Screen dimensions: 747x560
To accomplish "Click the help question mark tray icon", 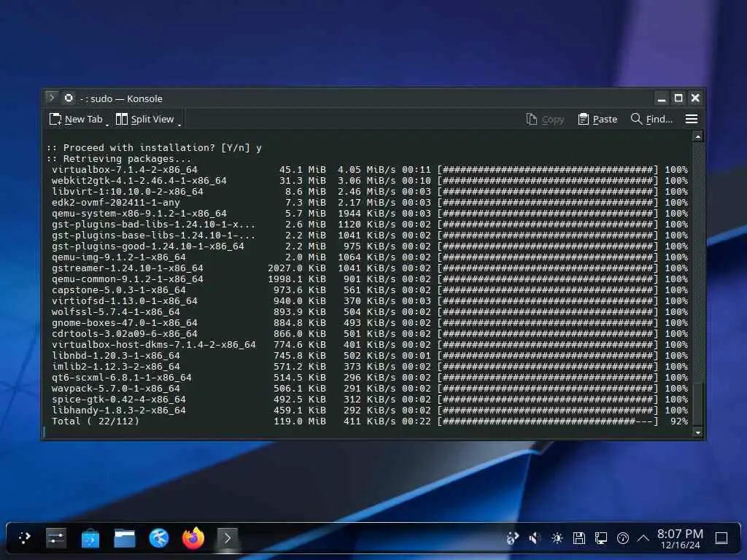I will (623, 538).
